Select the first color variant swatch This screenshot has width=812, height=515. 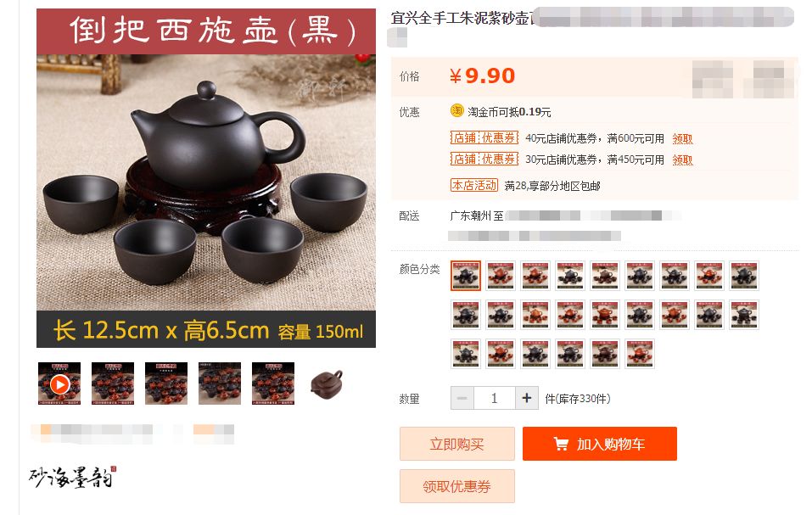pyautogui.click(x=466, y=276)
